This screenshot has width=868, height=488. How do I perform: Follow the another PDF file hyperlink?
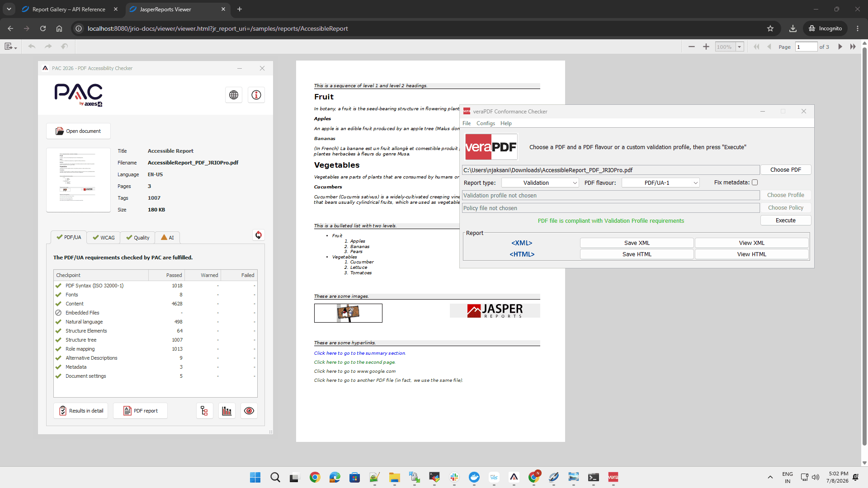[x=389, y=380]
